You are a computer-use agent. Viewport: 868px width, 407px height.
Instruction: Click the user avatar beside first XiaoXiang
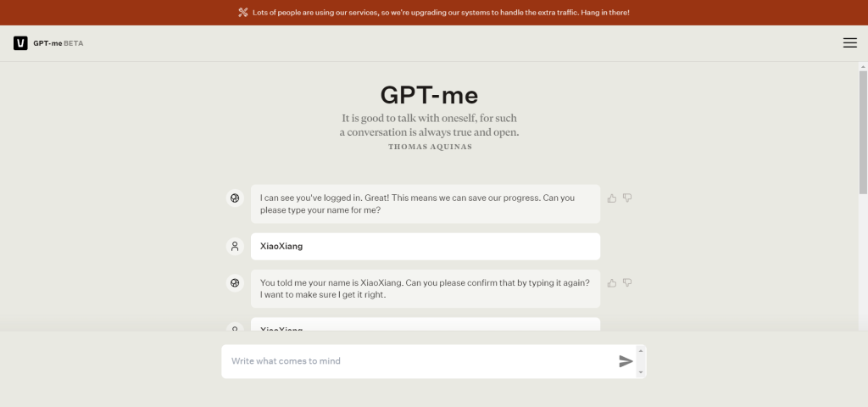coord(235,247)
